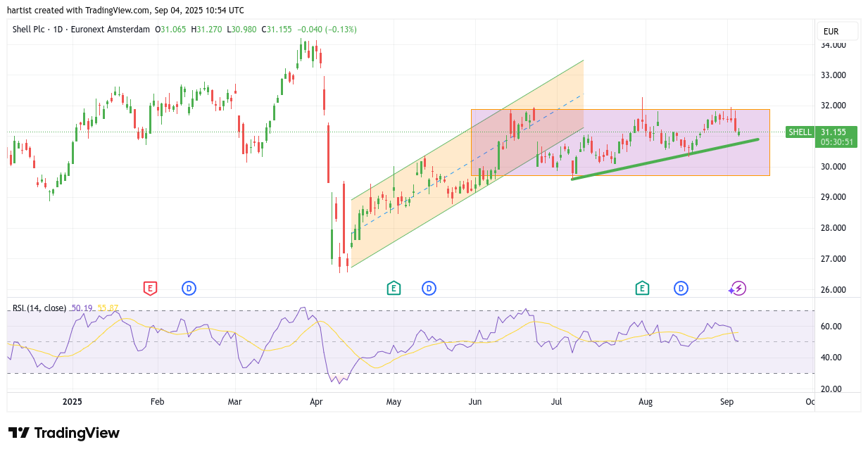The image size is (868, 454).
Task: Click the 05:30:51 bar countdown timer
Action: point(837,142)
